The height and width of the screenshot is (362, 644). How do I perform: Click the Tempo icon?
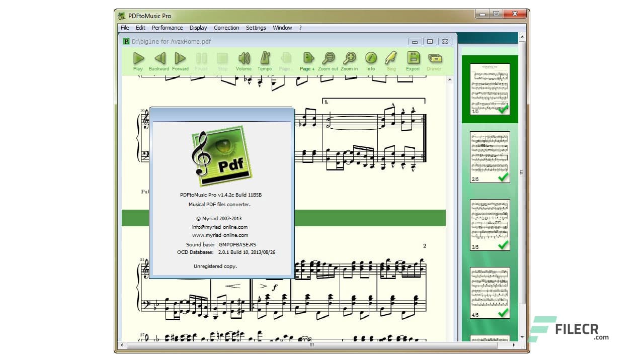tap(265, 59)
